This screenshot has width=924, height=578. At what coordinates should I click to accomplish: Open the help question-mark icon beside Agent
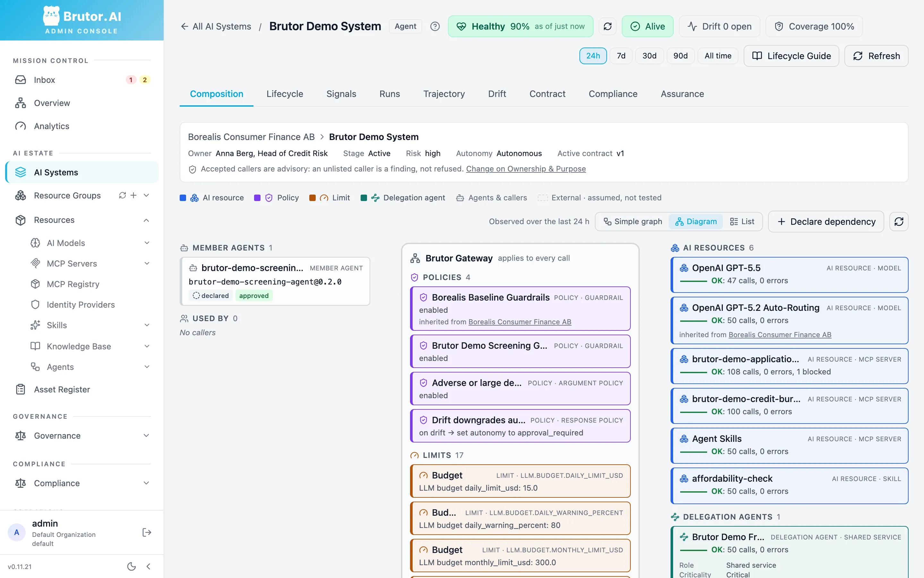click(x=435, y=26)
